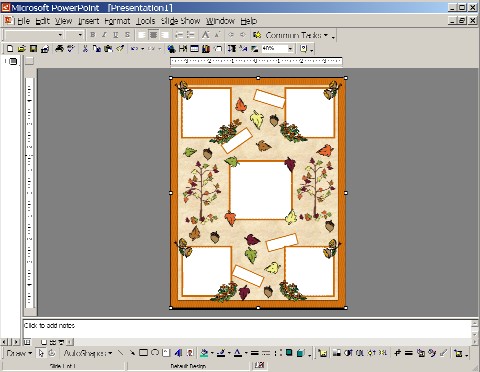Image resolution: width=480 pixels, height=372 pixels.
Task: Select the arrow pointer Select Objects tool
Action: point(41,353)
